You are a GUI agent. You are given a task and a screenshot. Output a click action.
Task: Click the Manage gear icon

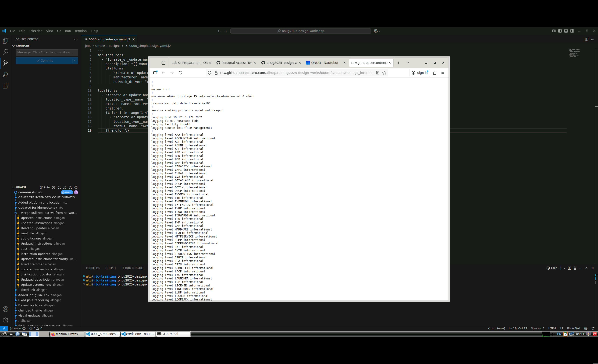(x=5, y=320)
